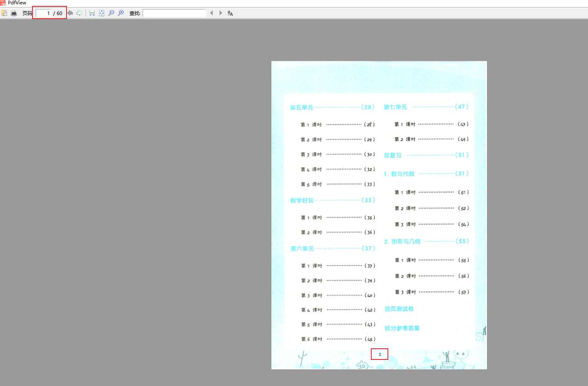Find next search match
This screenshot has height=386, width=588.
[221, 13]
